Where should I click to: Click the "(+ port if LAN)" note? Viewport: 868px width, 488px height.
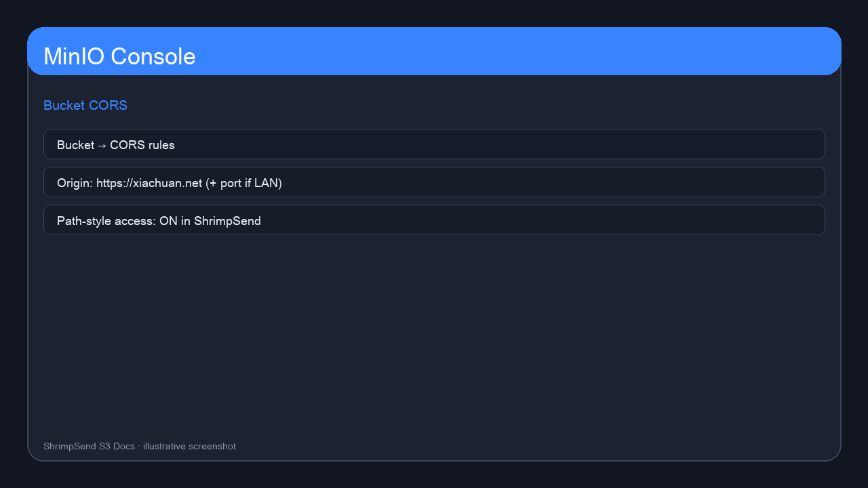(x=243, y=183)
